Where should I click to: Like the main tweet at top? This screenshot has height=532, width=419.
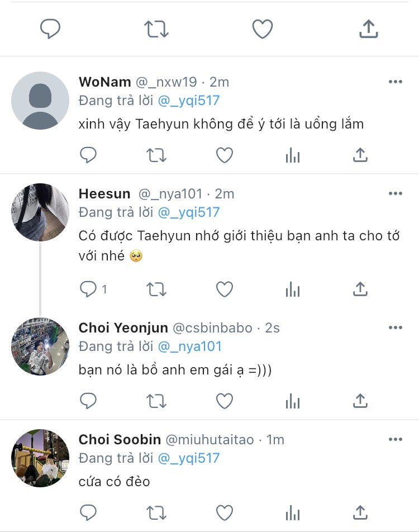[262, 28]
